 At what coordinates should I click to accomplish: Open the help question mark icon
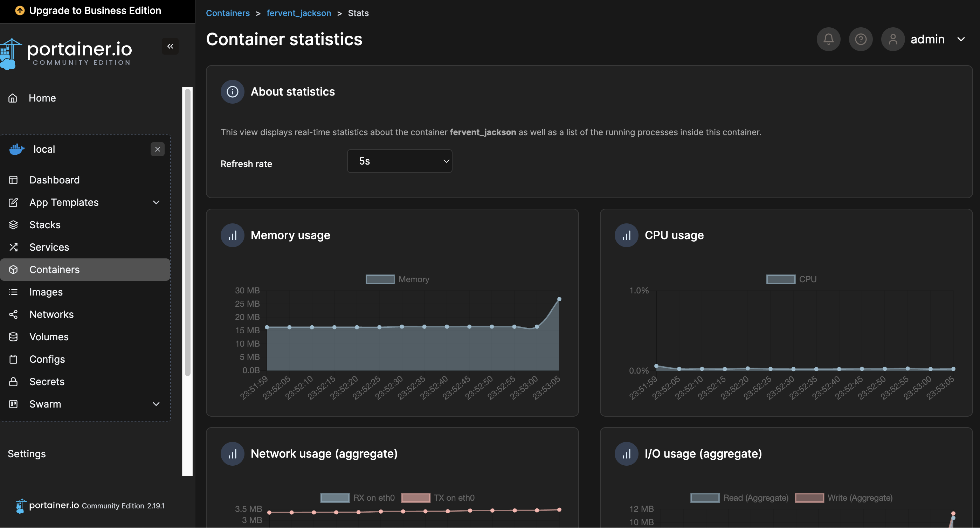pos(861,39)
